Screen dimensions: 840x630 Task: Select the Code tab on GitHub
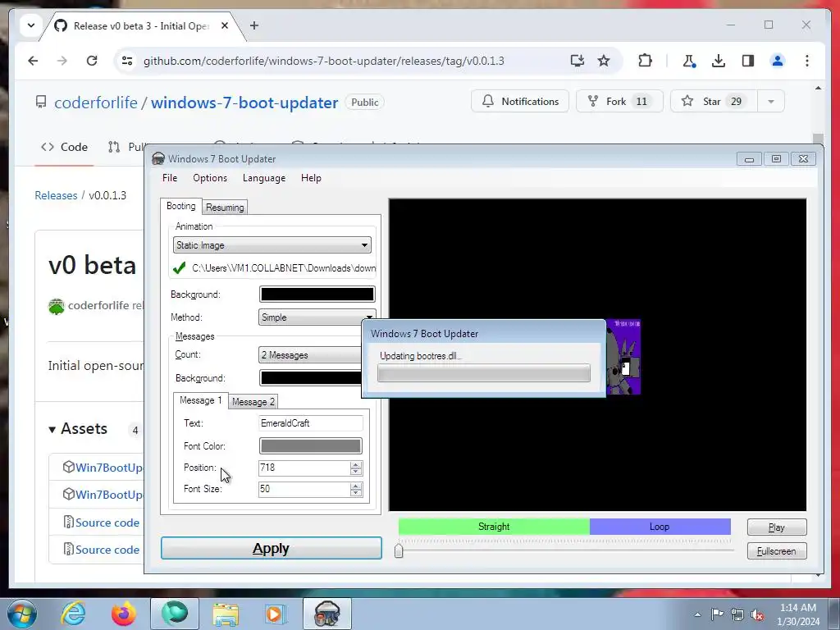tap(64, 147)
